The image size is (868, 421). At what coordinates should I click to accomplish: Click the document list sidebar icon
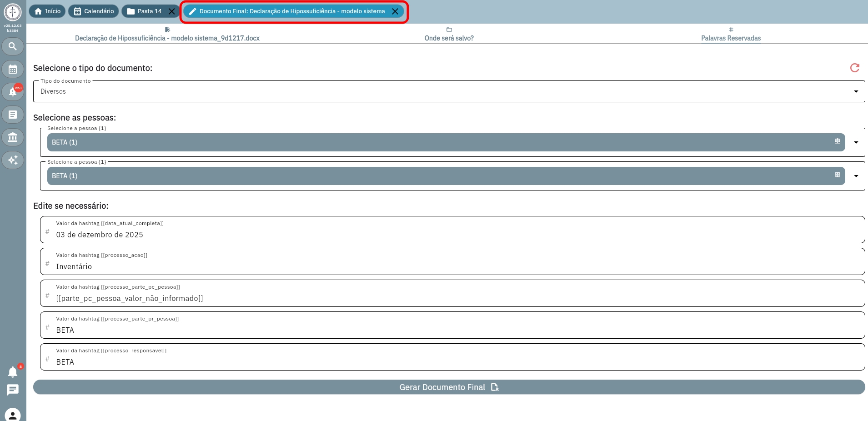[13, 115]
